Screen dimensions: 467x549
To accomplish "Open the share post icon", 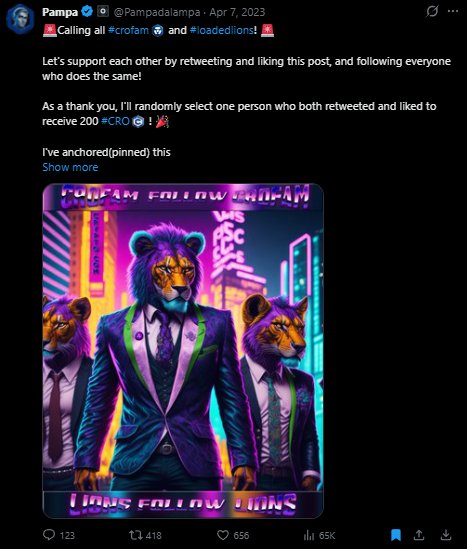I will (x=419, y=535).
